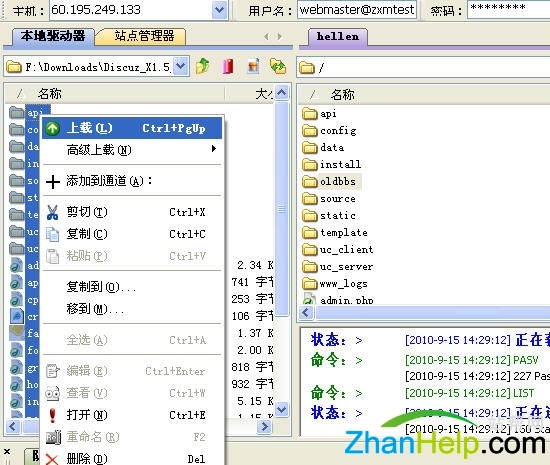Click the local list scroll-up arrow
Image resolution: width=550 pixels, height=465 pixels.
(x=282, y=93)
